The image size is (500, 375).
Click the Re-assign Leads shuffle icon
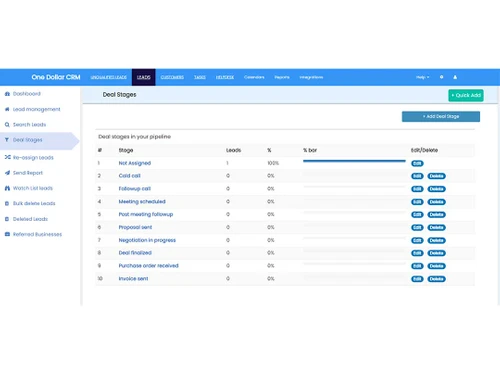coord(7,157)
